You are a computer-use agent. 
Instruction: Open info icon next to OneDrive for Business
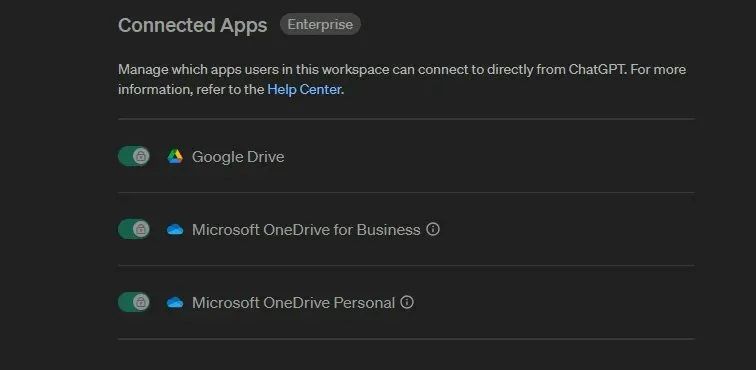click(x=433, y=229)
